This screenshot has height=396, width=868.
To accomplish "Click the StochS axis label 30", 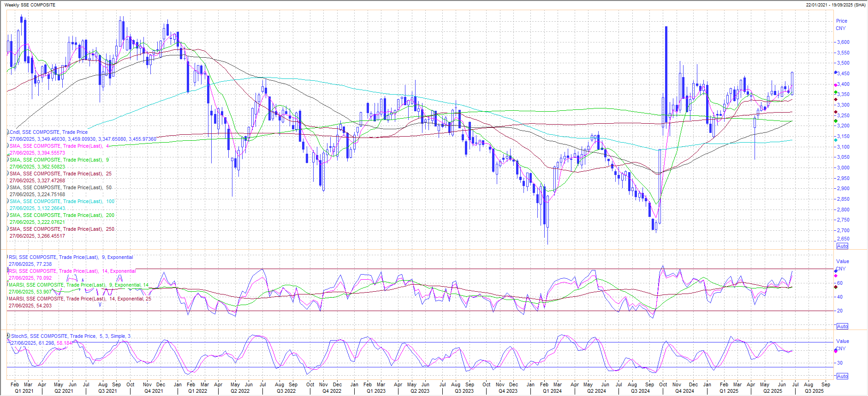I will point(840,363).
